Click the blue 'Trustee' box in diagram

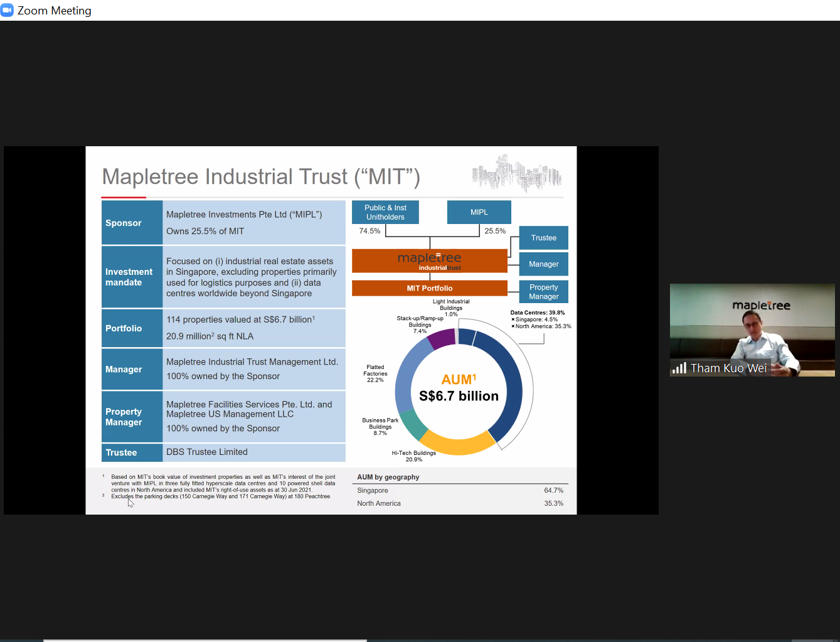(x=544, y=238)
